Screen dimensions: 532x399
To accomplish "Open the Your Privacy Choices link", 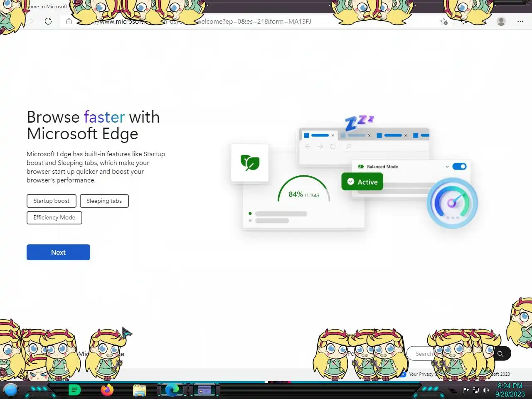I will pyautogui.click(x=421, y=374).
